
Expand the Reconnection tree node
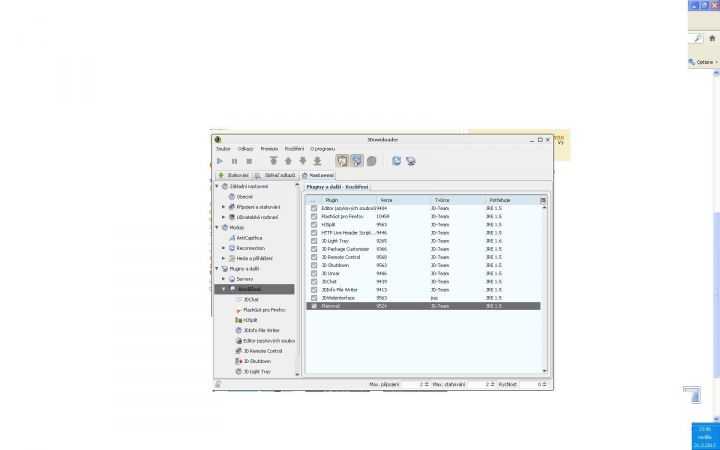(x=224, y=248)
